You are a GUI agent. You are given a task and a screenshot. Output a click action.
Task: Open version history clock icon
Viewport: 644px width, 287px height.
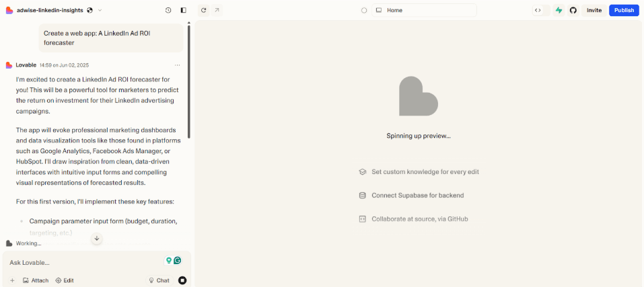tap(168, 10)
